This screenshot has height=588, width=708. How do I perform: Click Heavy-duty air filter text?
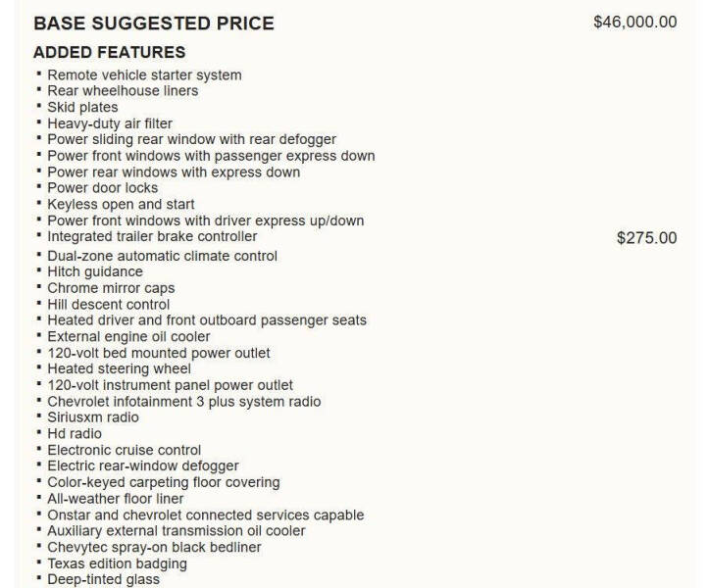tap(110, 123)
